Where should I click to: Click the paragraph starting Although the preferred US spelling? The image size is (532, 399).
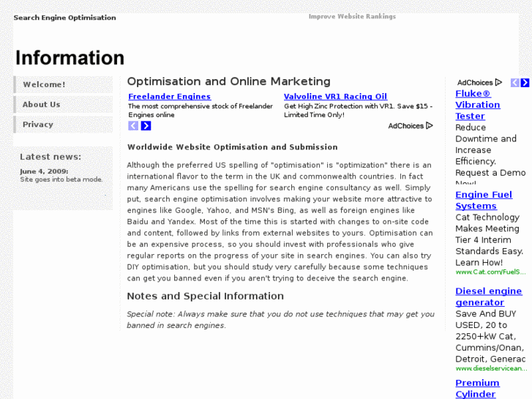(280, 221)
